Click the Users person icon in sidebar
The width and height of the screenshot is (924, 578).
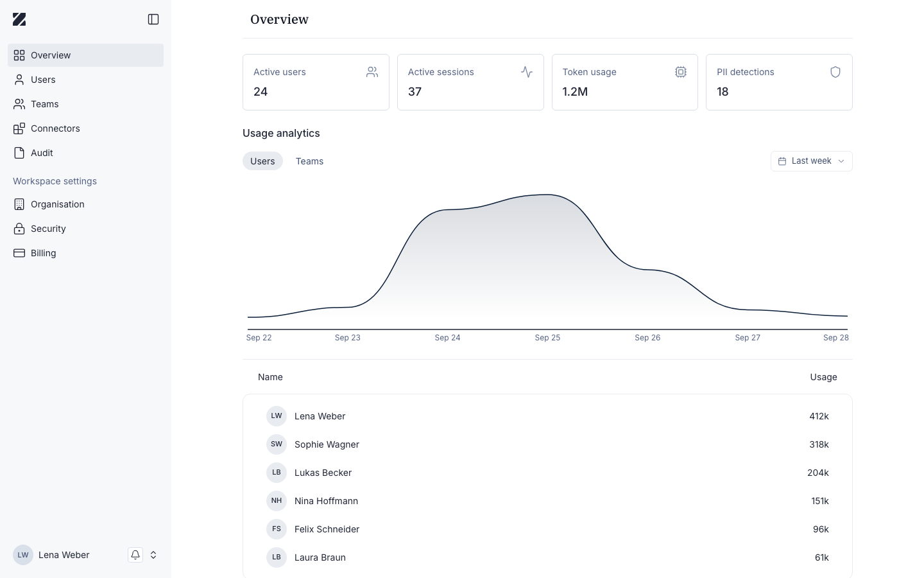(19, 80)
